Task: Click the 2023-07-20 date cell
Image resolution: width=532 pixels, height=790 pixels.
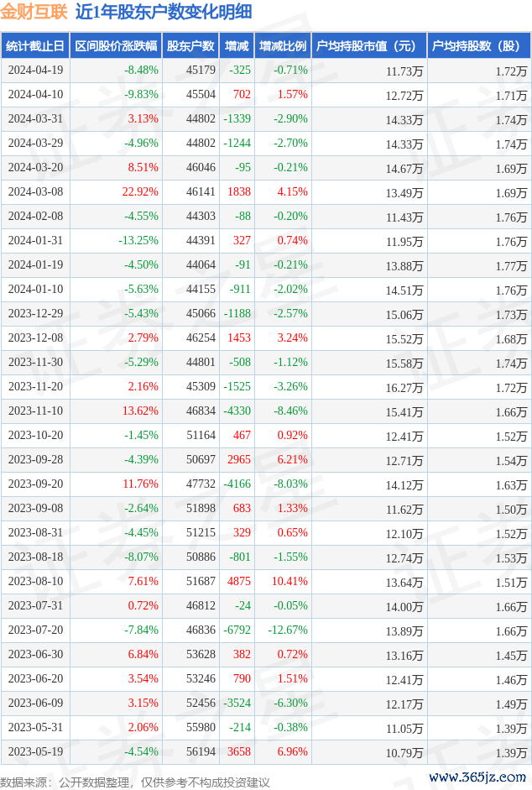Action: [x=35, y=630]
